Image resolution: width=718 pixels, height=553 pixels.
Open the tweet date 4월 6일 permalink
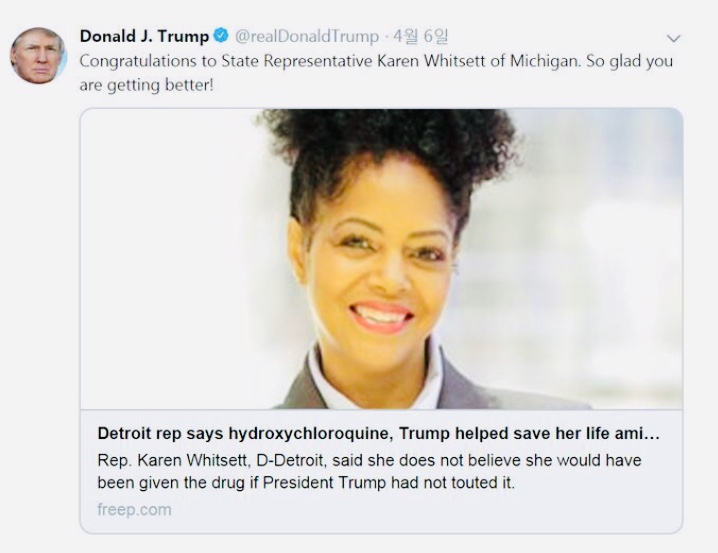click(x=420, y=36)
